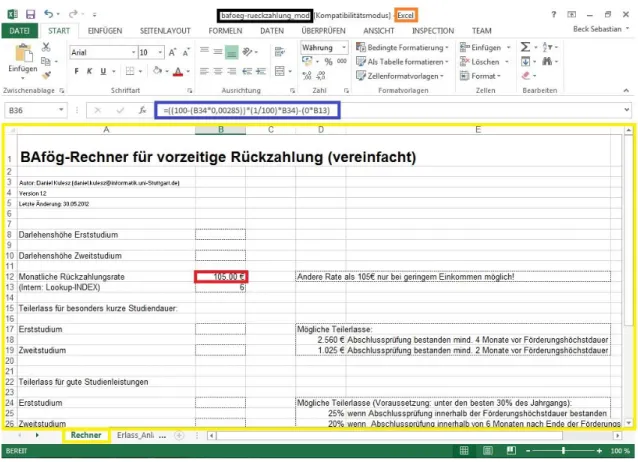Viewport: 638px width, 462px height.
Task: Switch to the FORMELN ribbon tab
Action: pos(225,31)
